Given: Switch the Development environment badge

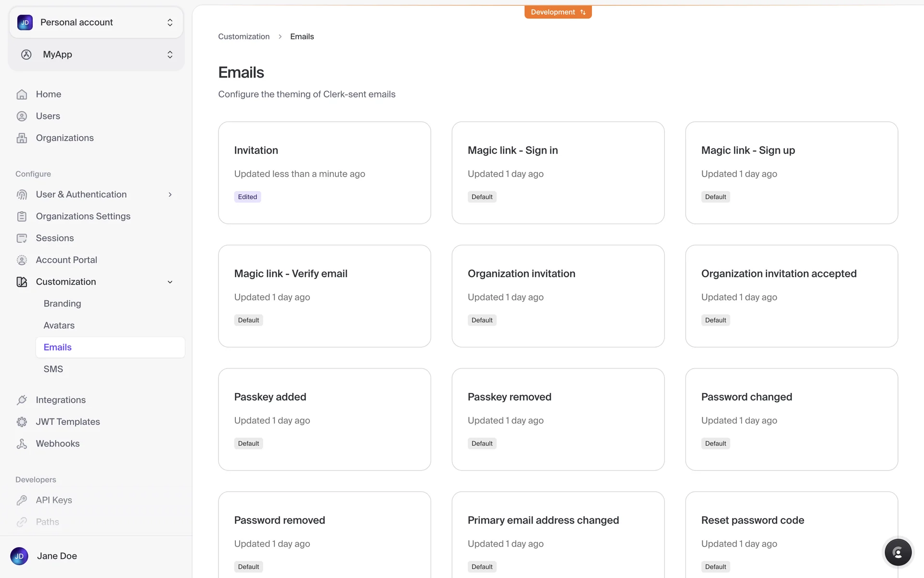Looking at the screenshot, I should click(558, 12).
